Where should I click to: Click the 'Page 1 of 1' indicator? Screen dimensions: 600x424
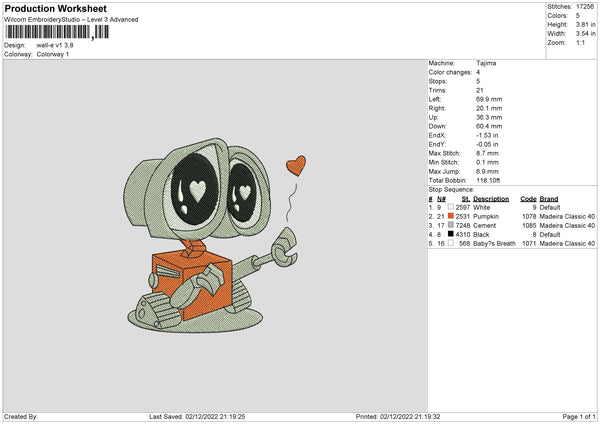[x=579, y=416]
